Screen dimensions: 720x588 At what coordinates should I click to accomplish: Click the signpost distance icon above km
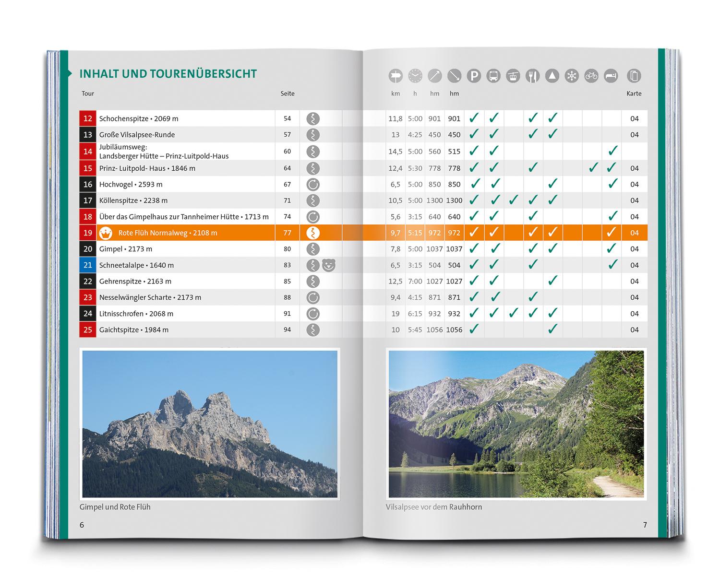click(396, 76)
